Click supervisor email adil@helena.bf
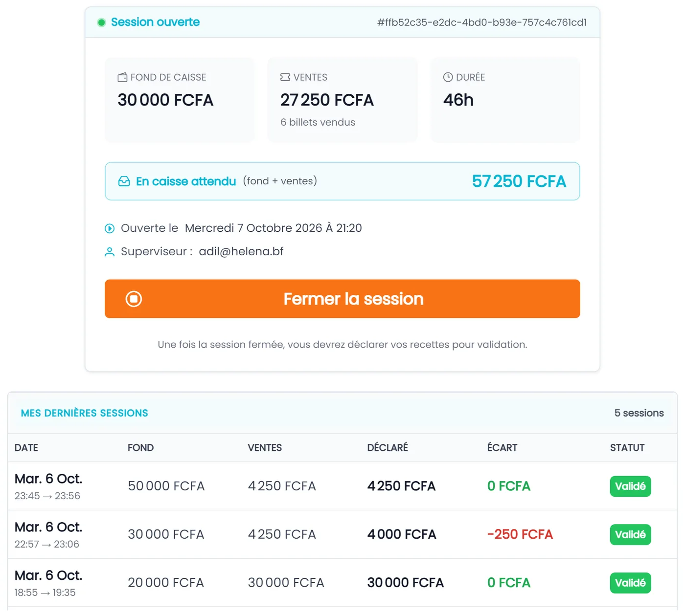Viewport: 685px width, 616px height. [x=241, y=252]
